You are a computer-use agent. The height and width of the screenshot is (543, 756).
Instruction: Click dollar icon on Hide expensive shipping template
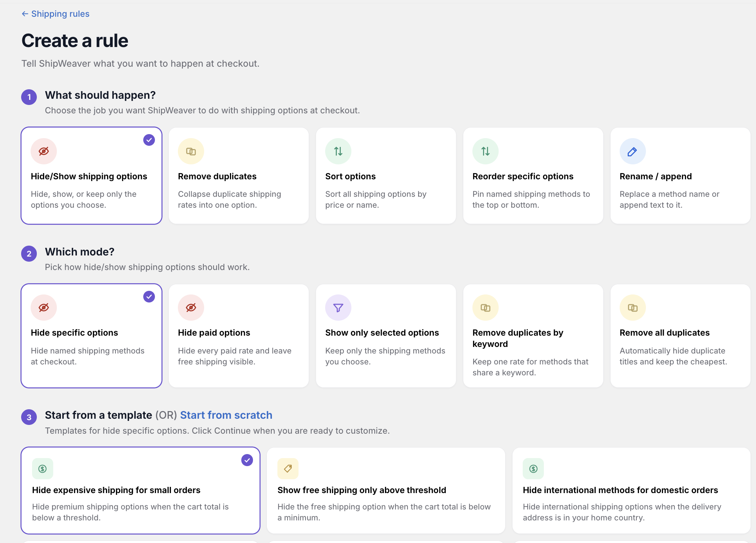click(43, 469)
